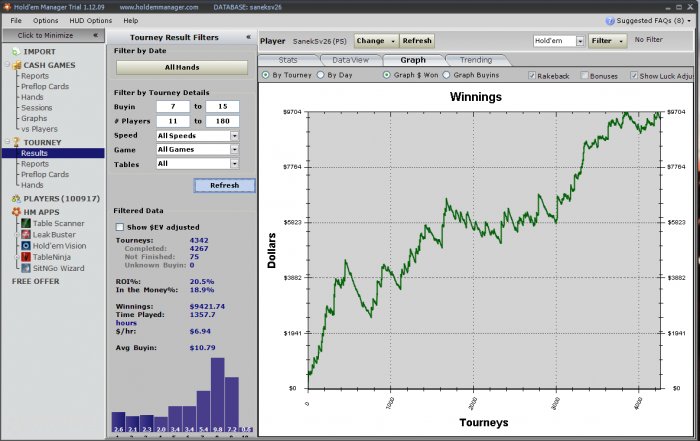Viewport: 700px width, 441px height.
Task: Open the HUD Options menu
Action: [x=91, y=20]
